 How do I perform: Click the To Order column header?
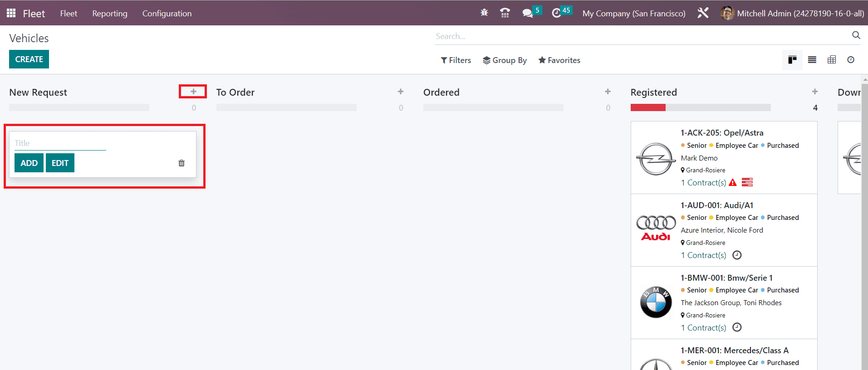point(235,92)
